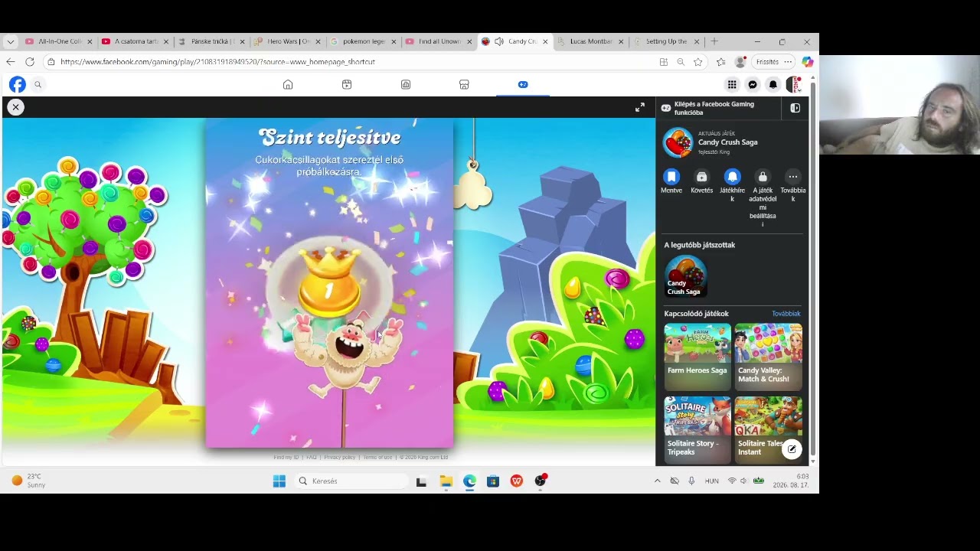Click the new message compose button
Screen dimensions: 980x551
792,450
